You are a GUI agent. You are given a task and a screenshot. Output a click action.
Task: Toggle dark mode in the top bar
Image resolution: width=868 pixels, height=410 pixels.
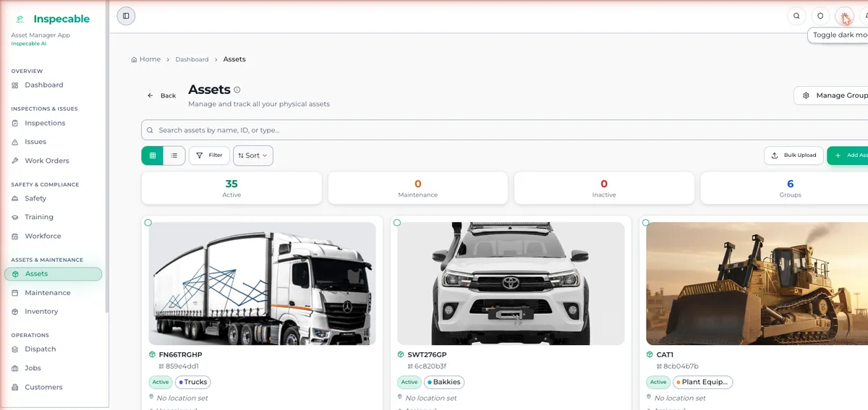(x=844, y=16)
